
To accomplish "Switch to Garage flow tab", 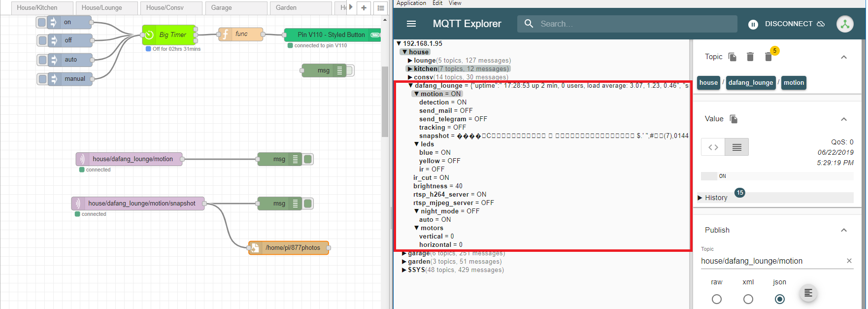I will click(236, 8).
